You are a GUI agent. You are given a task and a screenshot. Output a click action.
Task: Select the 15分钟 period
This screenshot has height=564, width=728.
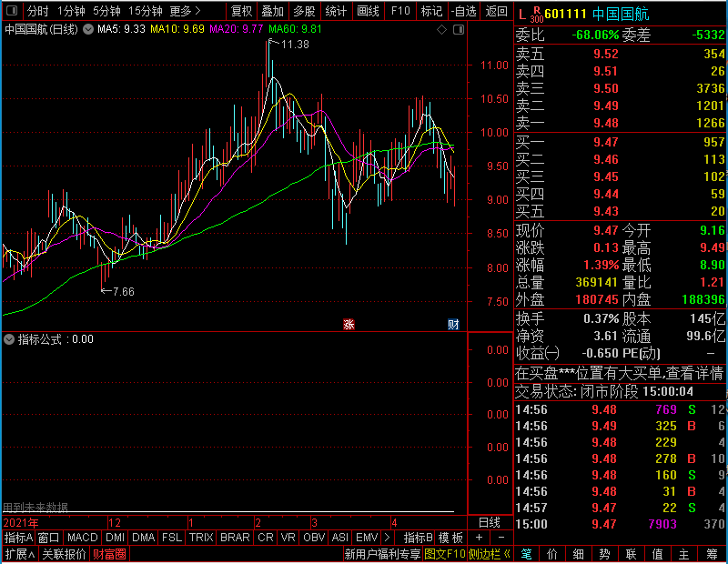tap(145, 11)
